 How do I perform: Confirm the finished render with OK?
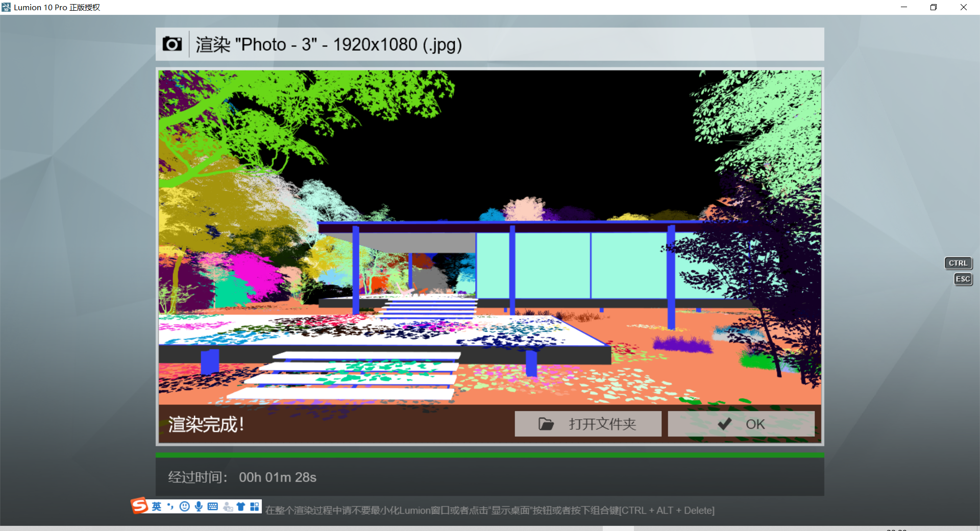(x=741, y=424)
